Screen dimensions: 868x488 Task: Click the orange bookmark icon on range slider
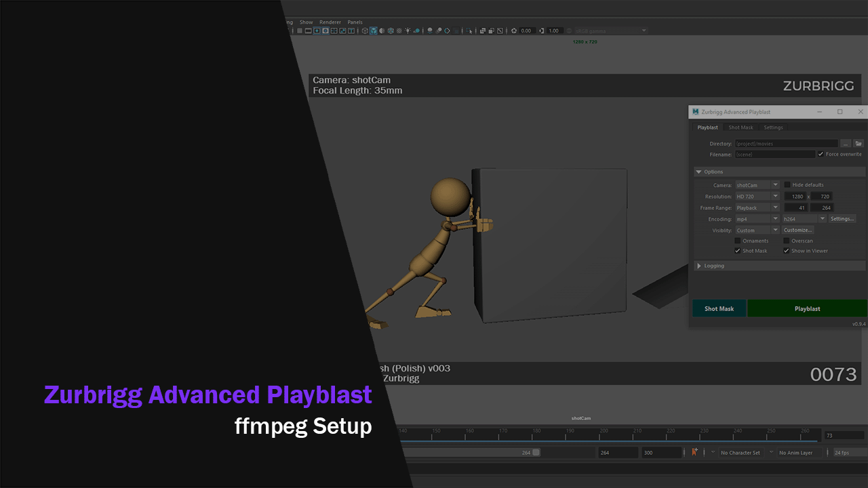(x=694, y=452)
